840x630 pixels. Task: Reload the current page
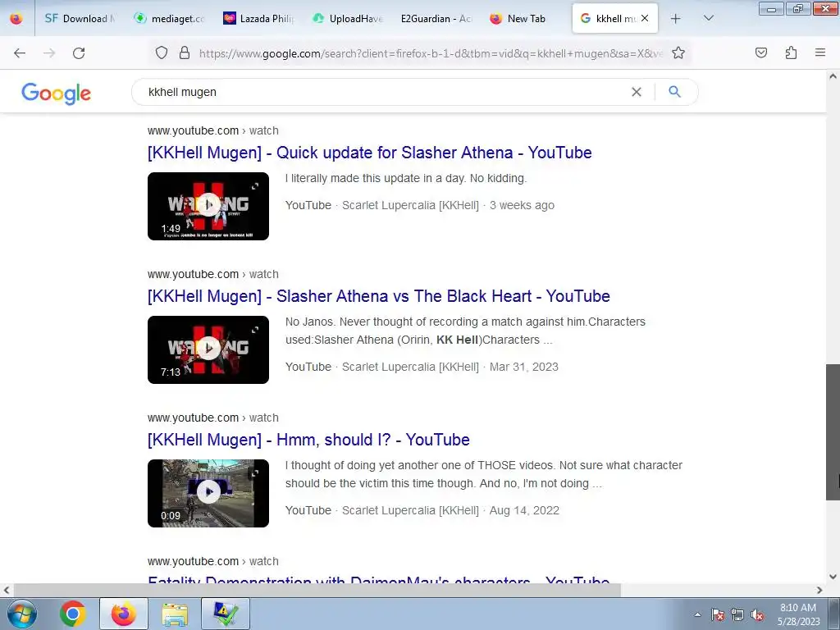tap(79, 53)
